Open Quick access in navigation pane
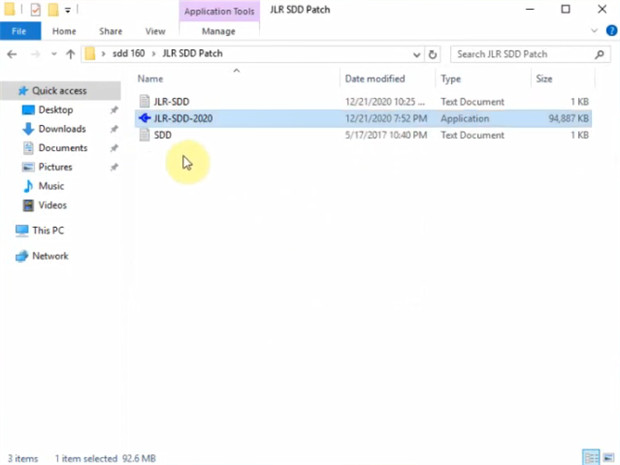620x465 pixels. 59,91
